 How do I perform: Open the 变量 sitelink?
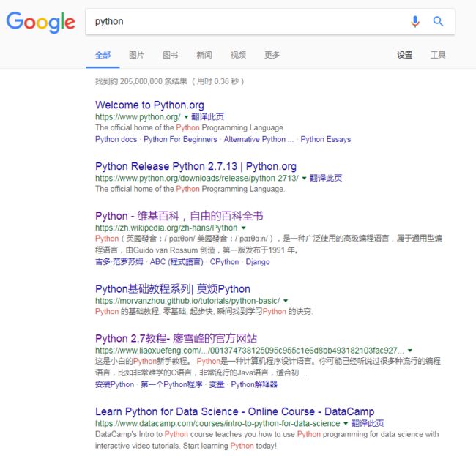coord(217,384)
